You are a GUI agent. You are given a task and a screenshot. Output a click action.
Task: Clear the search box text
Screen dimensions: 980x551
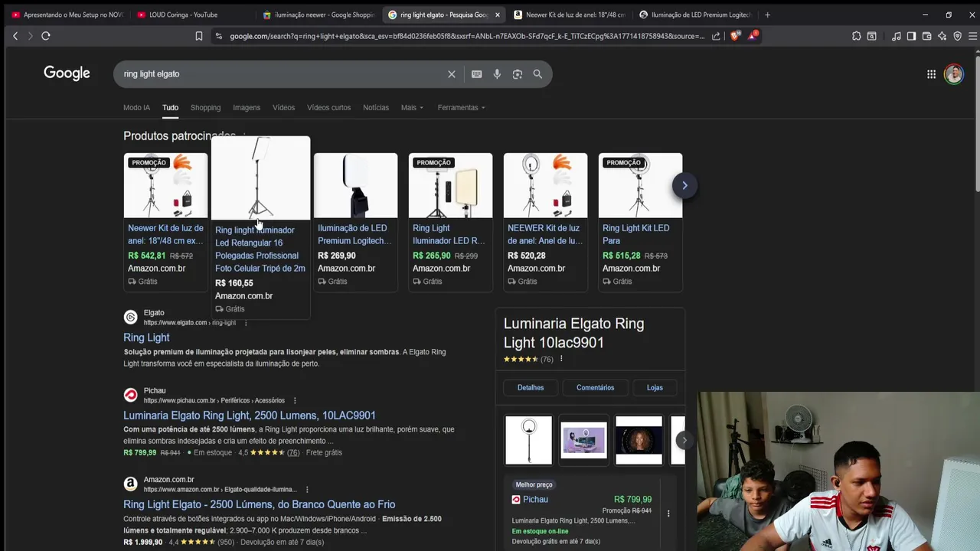pos(451,74)
